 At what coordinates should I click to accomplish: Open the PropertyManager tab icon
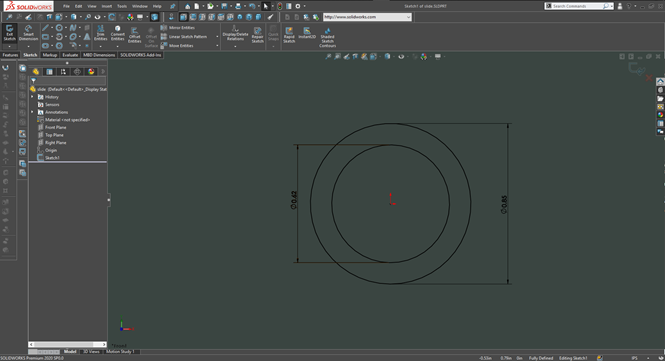pos(50,72)
